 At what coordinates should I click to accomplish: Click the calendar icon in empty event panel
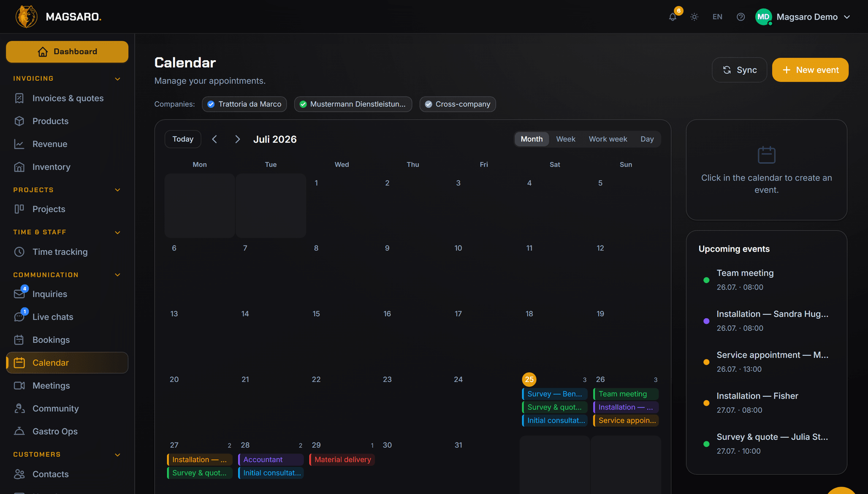coord(767,155)
